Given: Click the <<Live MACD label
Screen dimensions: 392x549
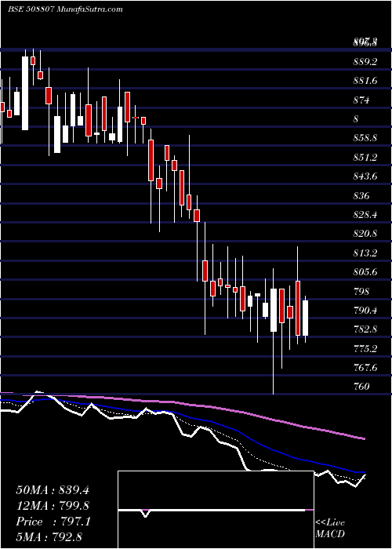Looking at the screenshot, I should [x=330, y=528].
